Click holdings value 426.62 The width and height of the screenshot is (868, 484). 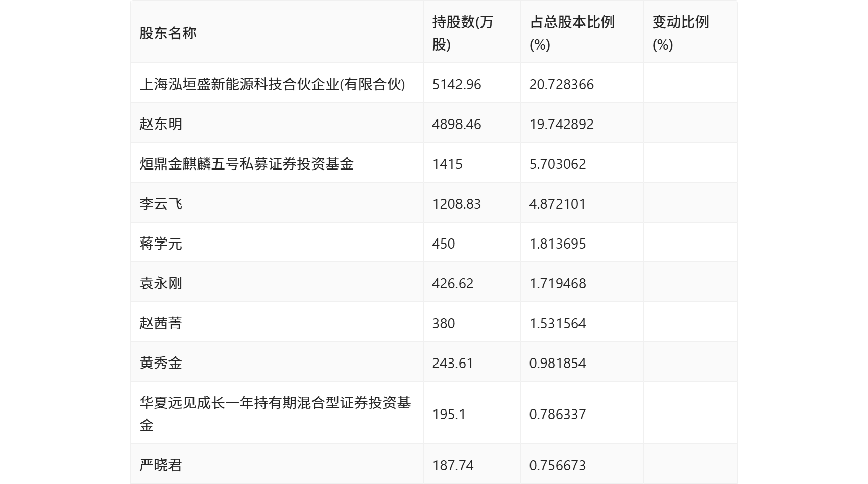[x=453, y=283]
